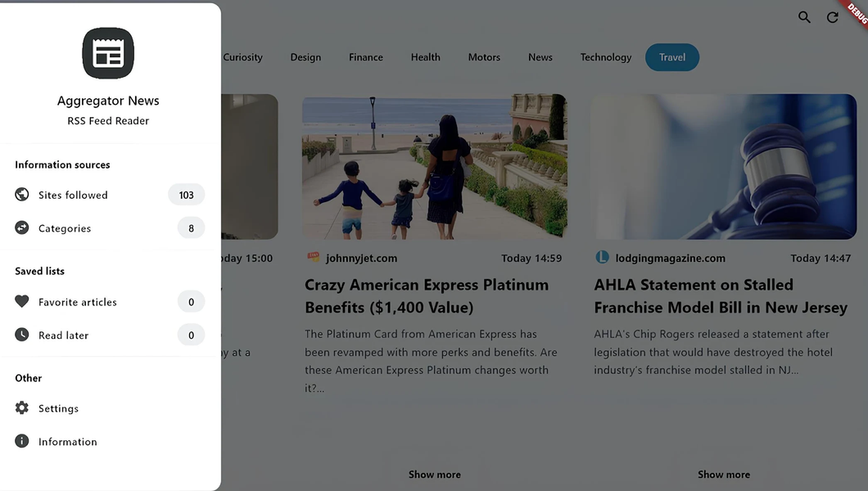Switch to the News category tab

(540, 57)
